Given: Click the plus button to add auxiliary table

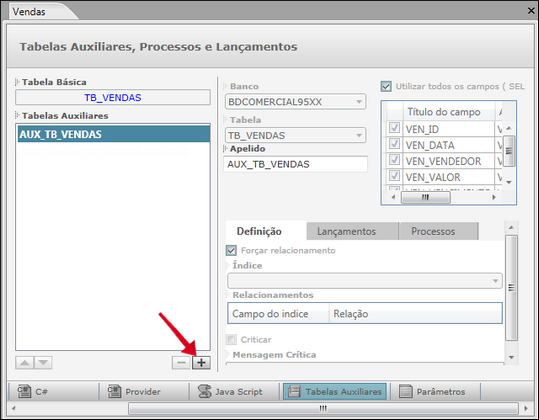Looking at the screenshot, I should tap(201, 363).
